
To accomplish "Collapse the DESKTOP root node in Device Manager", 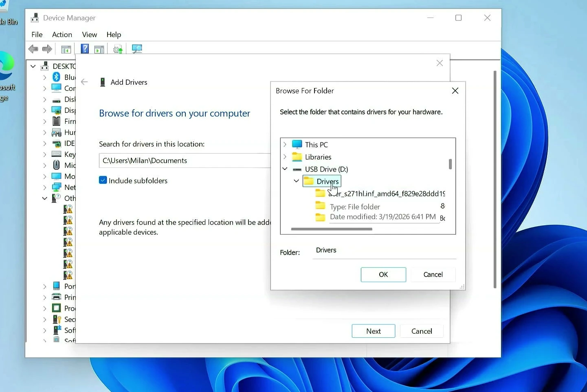I will click(33, 66).
